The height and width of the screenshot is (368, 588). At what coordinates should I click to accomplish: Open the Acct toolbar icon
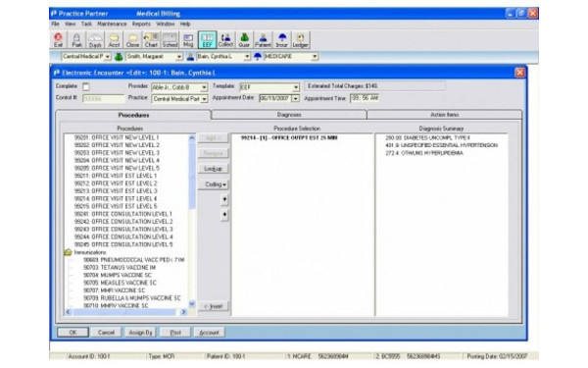tap(114, 40)
